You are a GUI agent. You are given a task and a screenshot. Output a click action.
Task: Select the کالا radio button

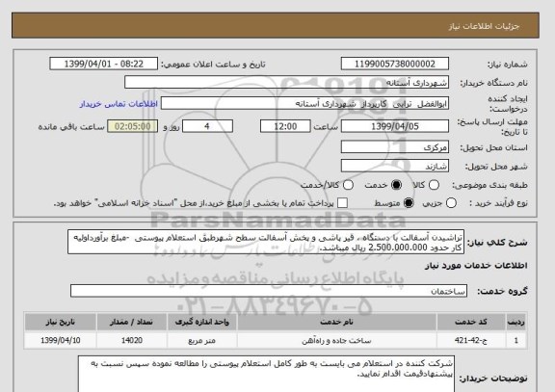434,185
